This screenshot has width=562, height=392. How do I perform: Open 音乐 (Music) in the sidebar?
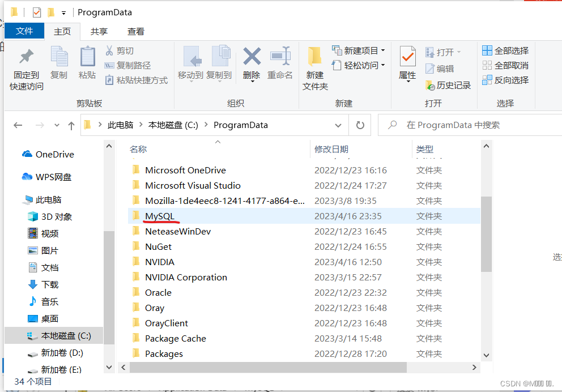click(43, 302)
